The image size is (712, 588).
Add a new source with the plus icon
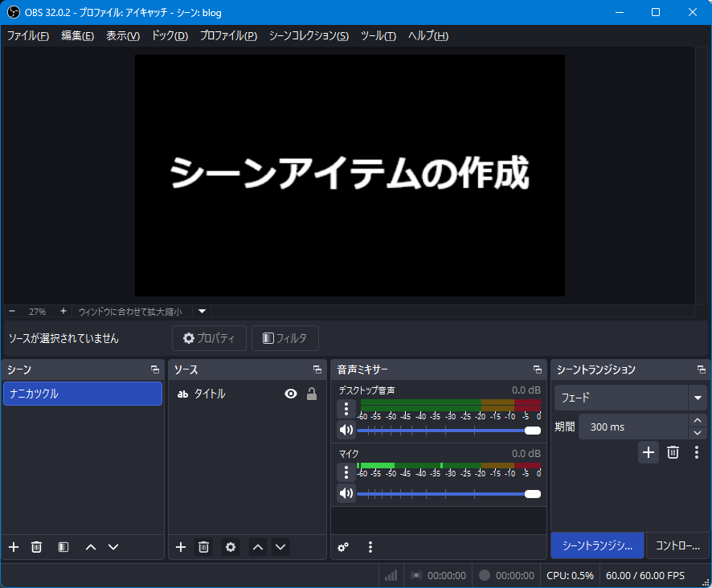pos(180,547)
